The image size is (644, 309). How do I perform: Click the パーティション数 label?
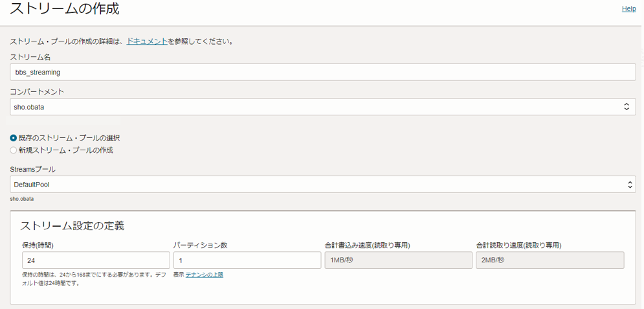(x=201, y=246)
